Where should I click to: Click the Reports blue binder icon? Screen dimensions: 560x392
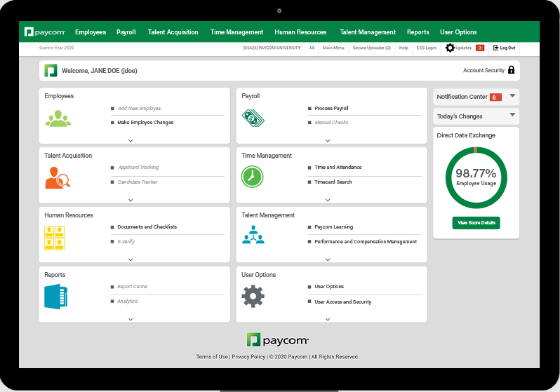pos(55,297)
